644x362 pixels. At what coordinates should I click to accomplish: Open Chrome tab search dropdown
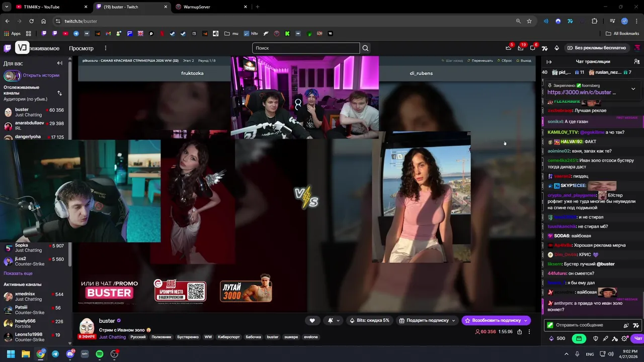(x=7, y=7)
